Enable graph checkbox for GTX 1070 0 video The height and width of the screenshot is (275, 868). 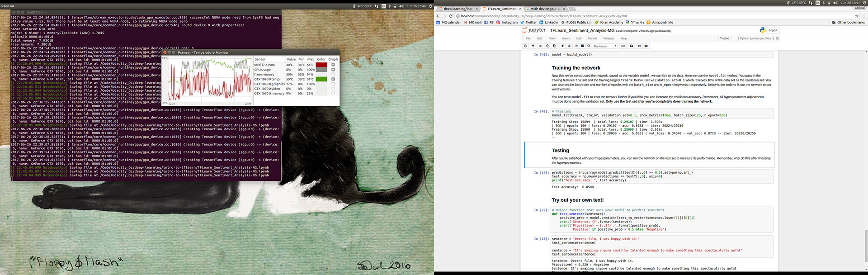click(333, 89)
